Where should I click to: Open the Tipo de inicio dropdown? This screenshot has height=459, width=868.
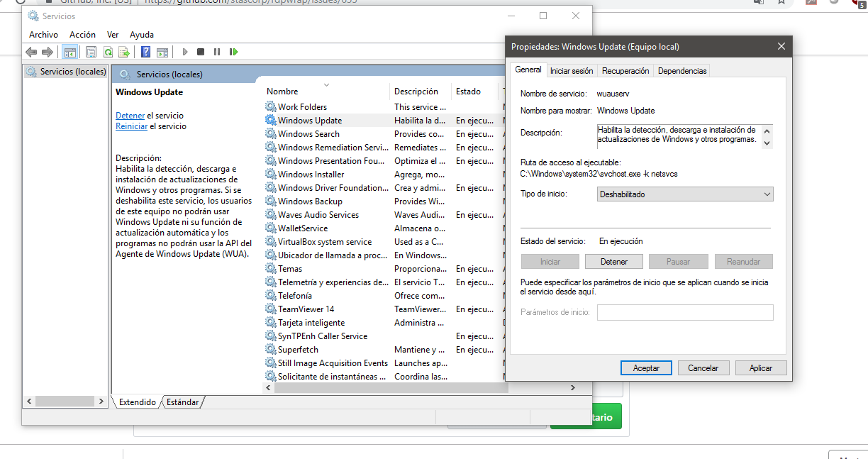pos(685,194)
